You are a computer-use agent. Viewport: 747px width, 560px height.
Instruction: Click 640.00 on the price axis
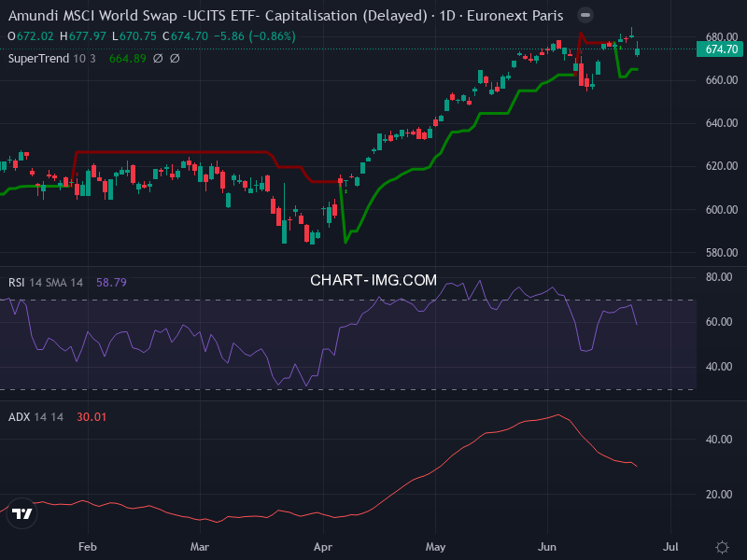[x=722, y=123]
